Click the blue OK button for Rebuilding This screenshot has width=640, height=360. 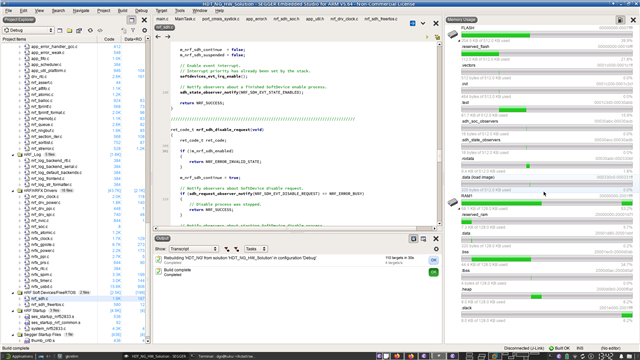433,260
